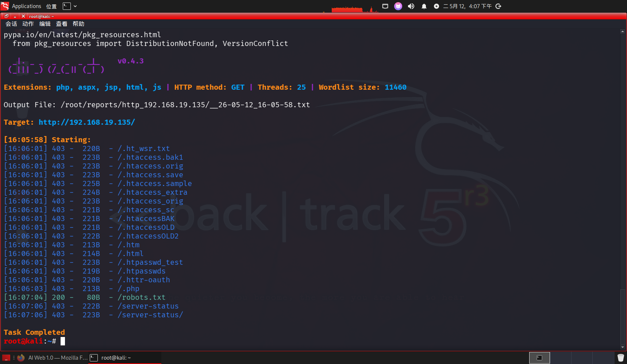627x364 pixels.
Task: Open the clock showing 4:07 下午
Action: tap(468, 6)
